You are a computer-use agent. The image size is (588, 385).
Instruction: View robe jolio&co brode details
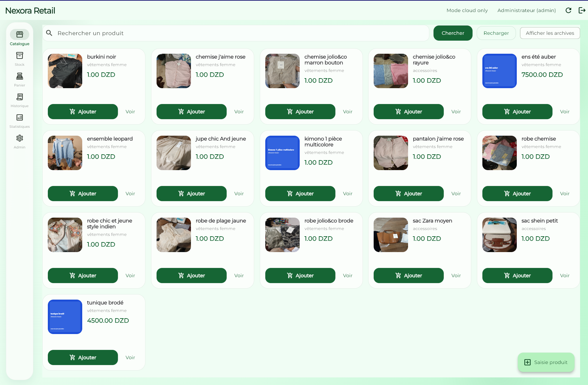348,275
